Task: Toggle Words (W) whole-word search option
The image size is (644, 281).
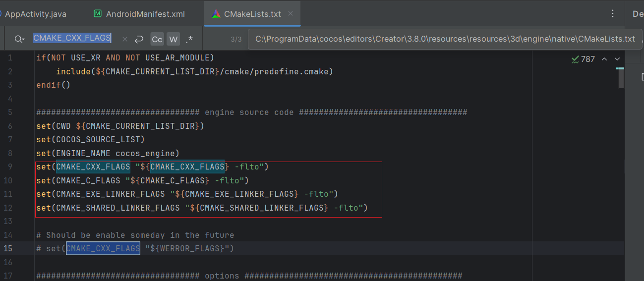Action: (173, 39)
